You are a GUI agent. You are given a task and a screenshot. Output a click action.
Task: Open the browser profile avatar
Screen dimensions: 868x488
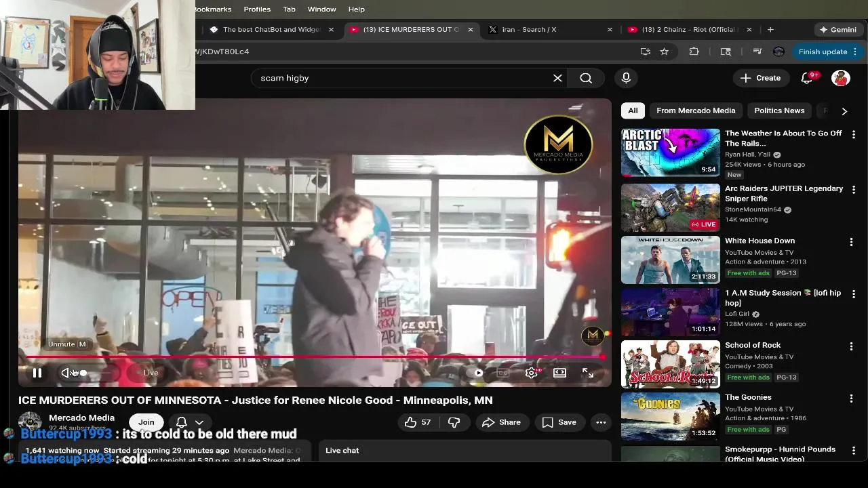(778, 52)
